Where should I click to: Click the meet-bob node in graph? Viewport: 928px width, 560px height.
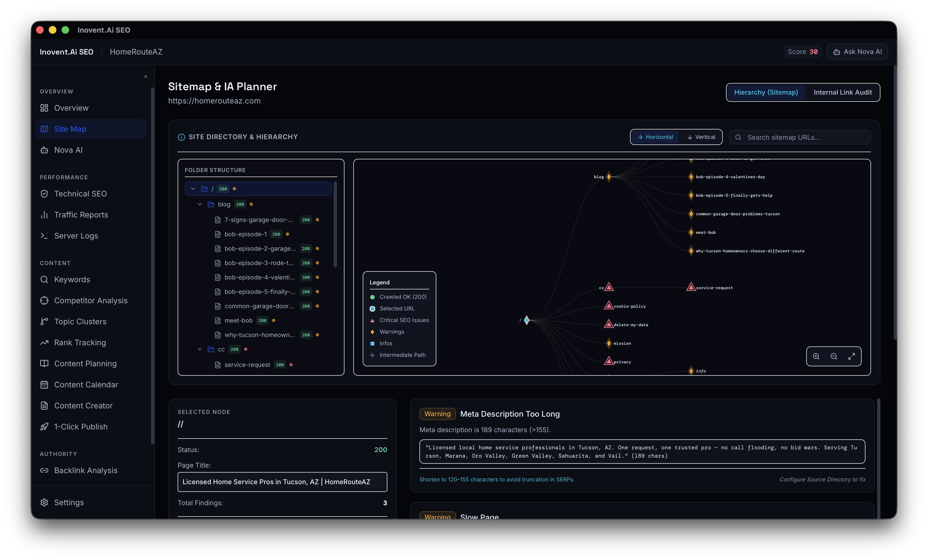(691, 232)
